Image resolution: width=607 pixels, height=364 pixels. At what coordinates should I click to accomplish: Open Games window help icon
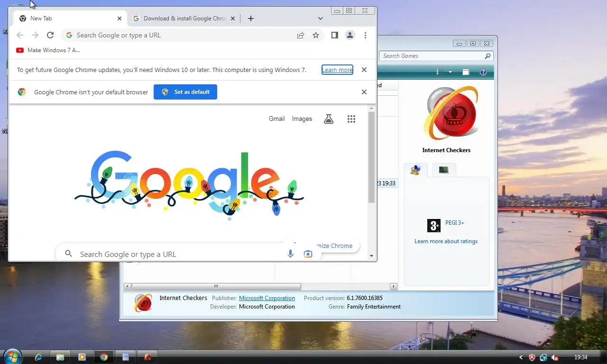483,72
